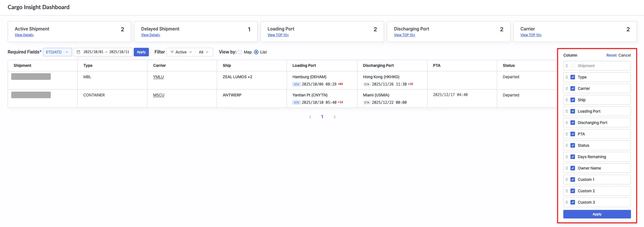The image size is (644, 227).
Task: Click the Discharging Port column header
Action: 378,65
